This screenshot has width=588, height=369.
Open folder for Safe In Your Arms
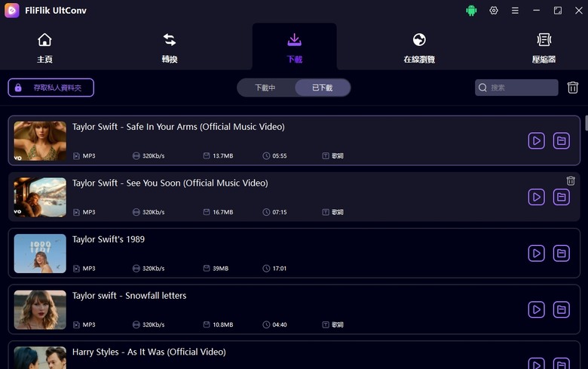click(562, 141)
